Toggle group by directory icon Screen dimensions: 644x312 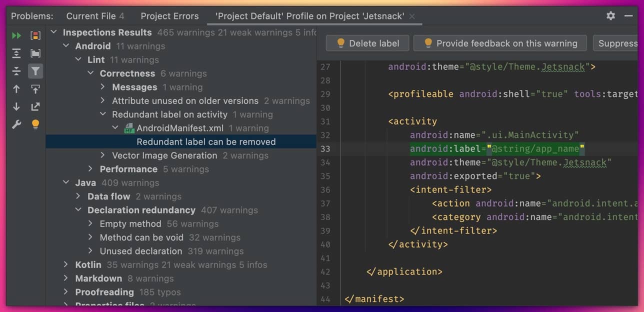pyautogui.click(x=35, y=53)
